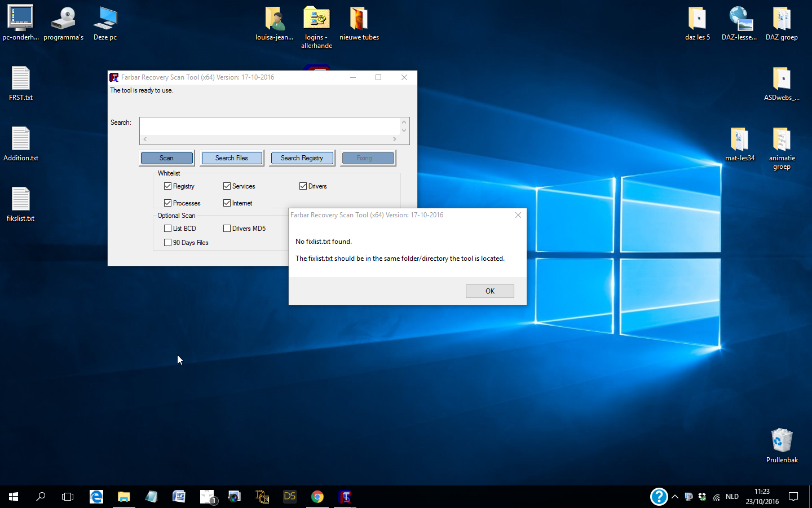Open Microsoft Edge from the taskbar
The height and width of the screenshot is (508, 812).
96,497
